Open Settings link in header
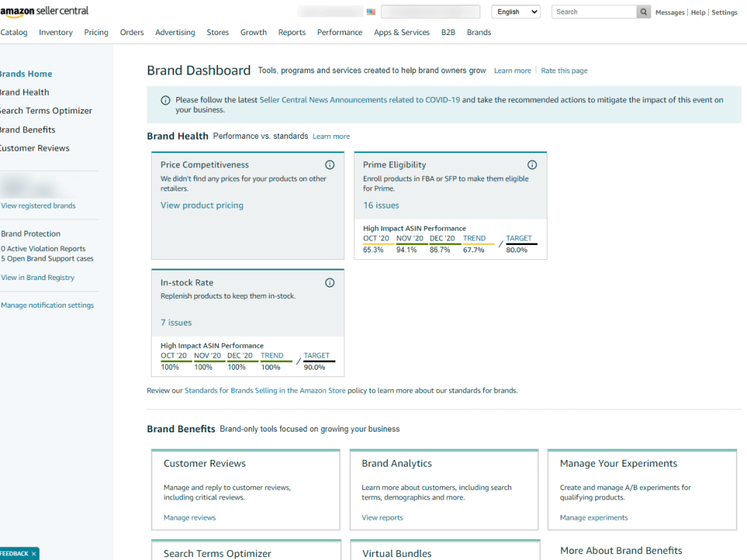This screenshot has height=560, width=747. click(x=725, y=13)
